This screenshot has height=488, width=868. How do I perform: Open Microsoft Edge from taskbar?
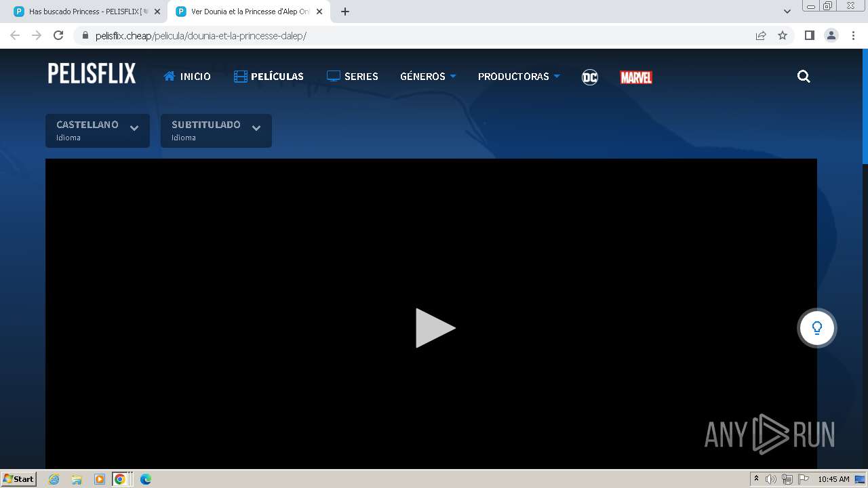[x=145, y=479]
